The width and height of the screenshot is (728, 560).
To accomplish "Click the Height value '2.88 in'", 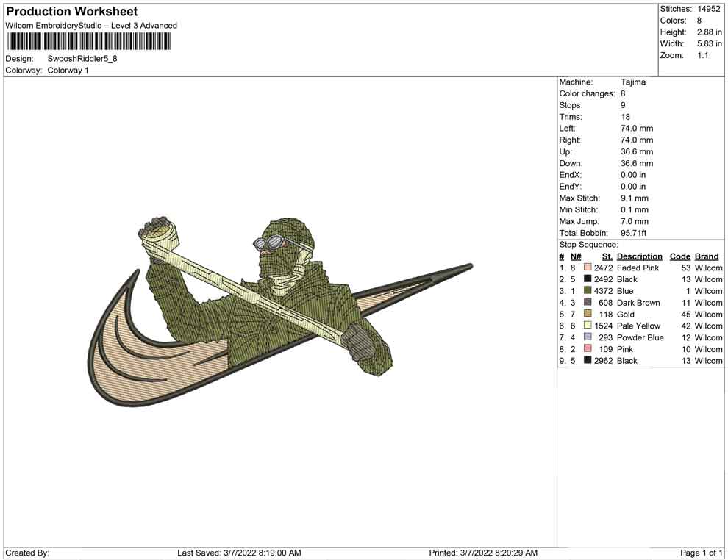I will pyautogui.click(x=709, y=32).
